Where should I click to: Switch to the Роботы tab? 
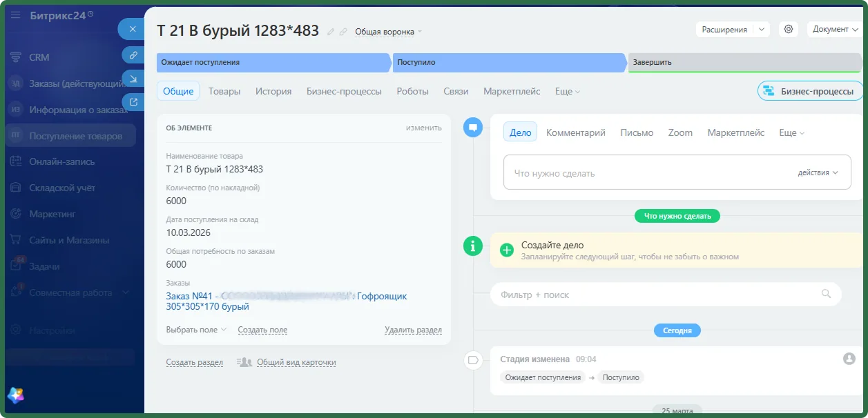tap(412, 91)
